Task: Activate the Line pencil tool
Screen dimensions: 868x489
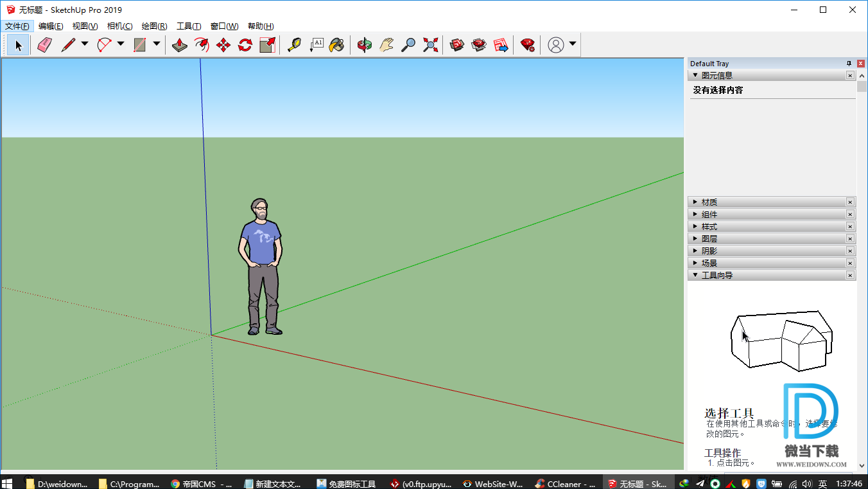Action: (x=68, y=45)
